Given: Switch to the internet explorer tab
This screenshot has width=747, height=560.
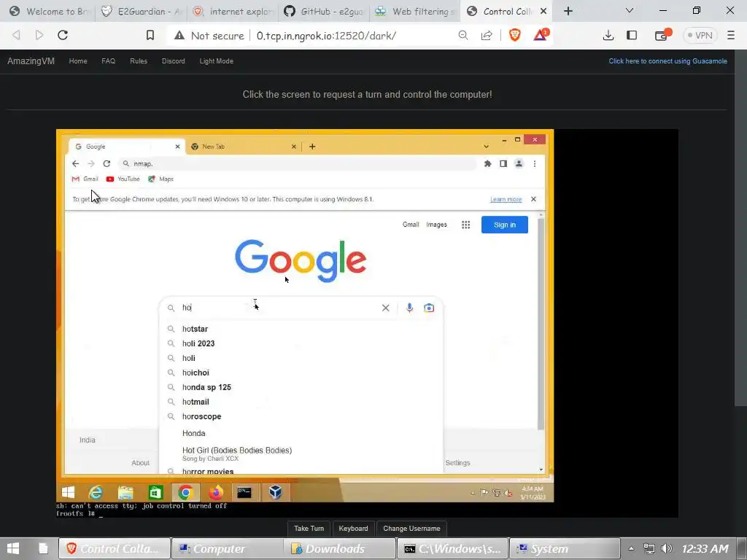Looking at the screenshot, I should click(x=233, y=11).
